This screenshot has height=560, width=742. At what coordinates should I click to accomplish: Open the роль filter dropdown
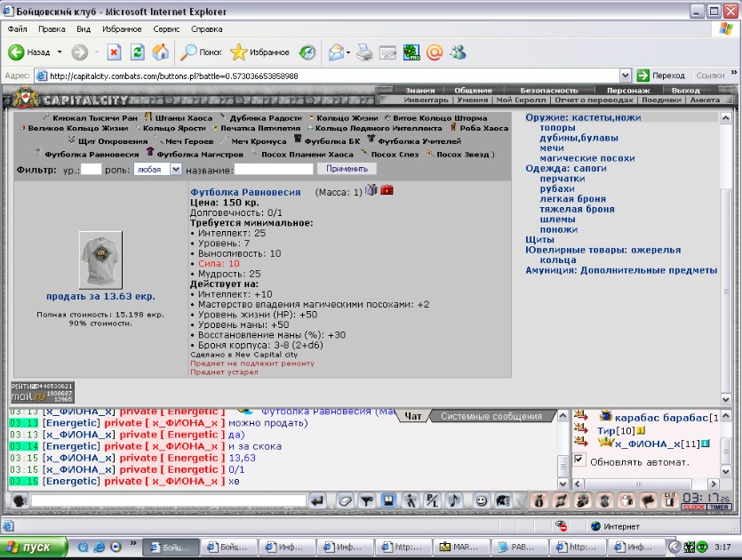pyautogui.click(x=175, y=169)
